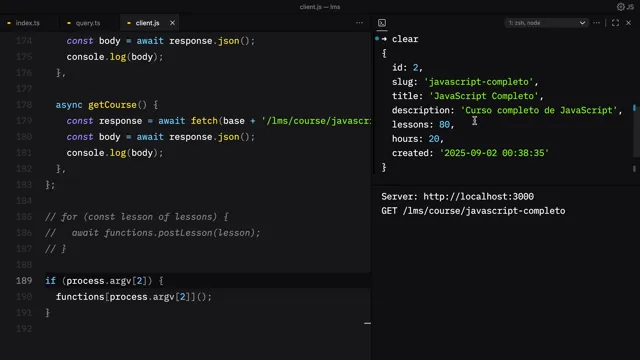Click the terminal panel icon
This screenshot has height=360, width=640.
(x=382, y=23)
